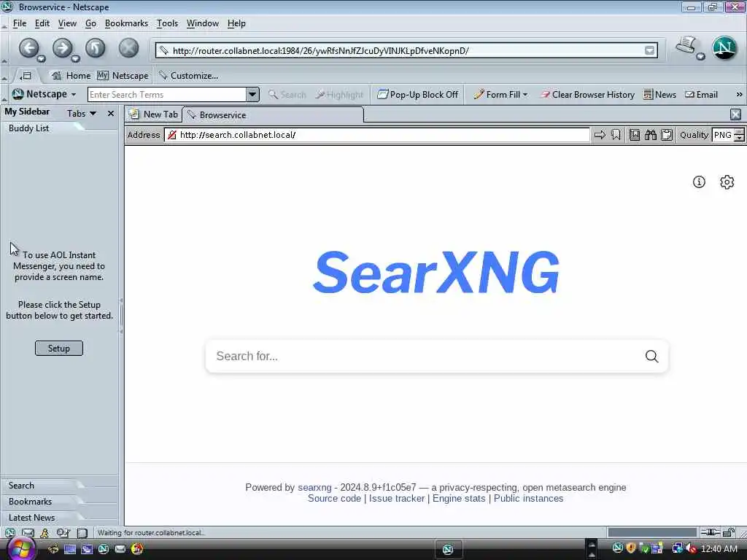This screenshot has width=747, height=560.
Task: Click the security padlock icon in status bar
Action: pyautogui.click(x=729, y=532)
